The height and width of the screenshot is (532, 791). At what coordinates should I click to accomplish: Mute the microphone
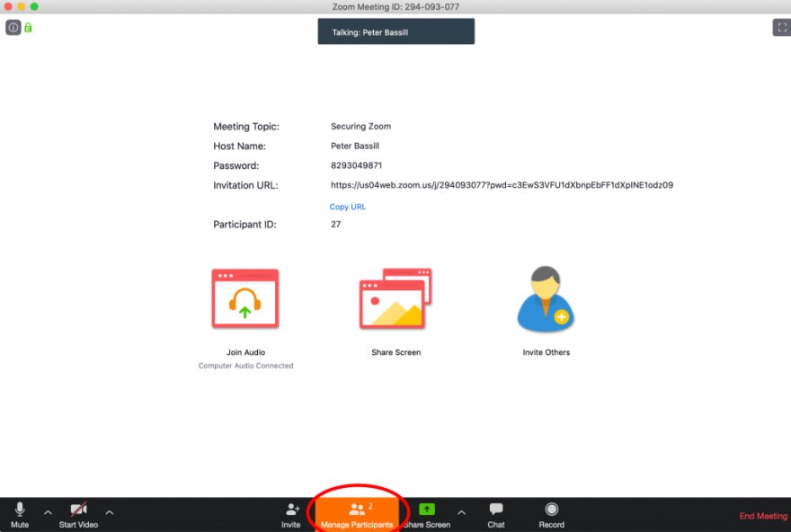click(20, 515)
